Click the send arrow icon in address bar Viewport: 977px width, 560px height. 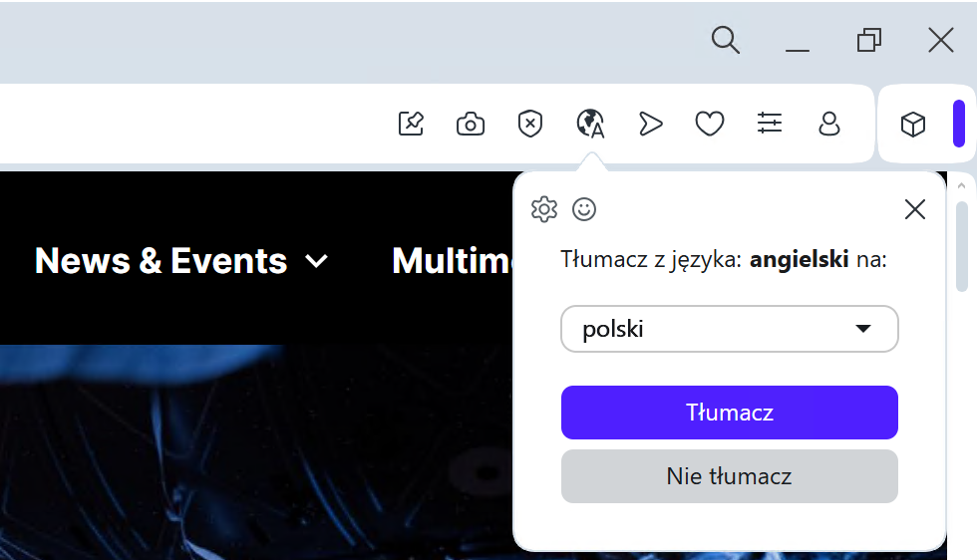tap(650, 124)
